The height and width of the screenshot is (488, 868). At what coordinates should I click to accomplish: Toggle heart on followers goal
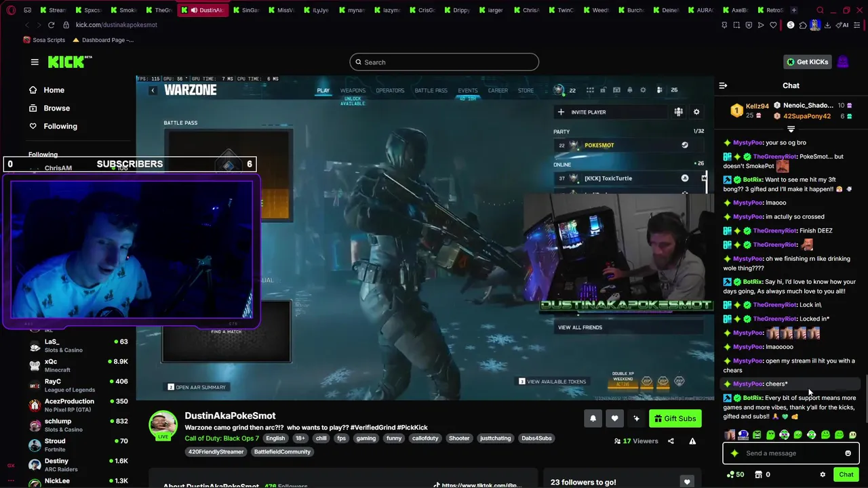coord(687,482)
